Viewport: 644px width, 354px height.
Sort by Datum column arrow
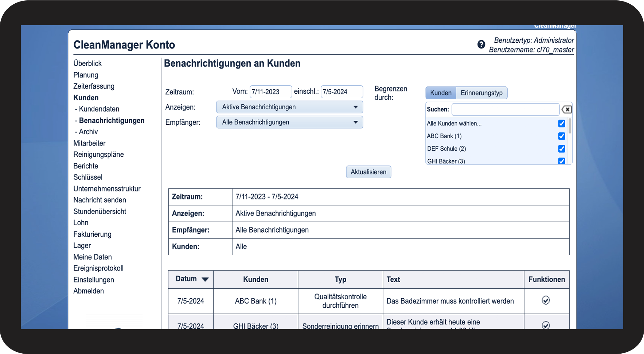[x=205, y=279]
